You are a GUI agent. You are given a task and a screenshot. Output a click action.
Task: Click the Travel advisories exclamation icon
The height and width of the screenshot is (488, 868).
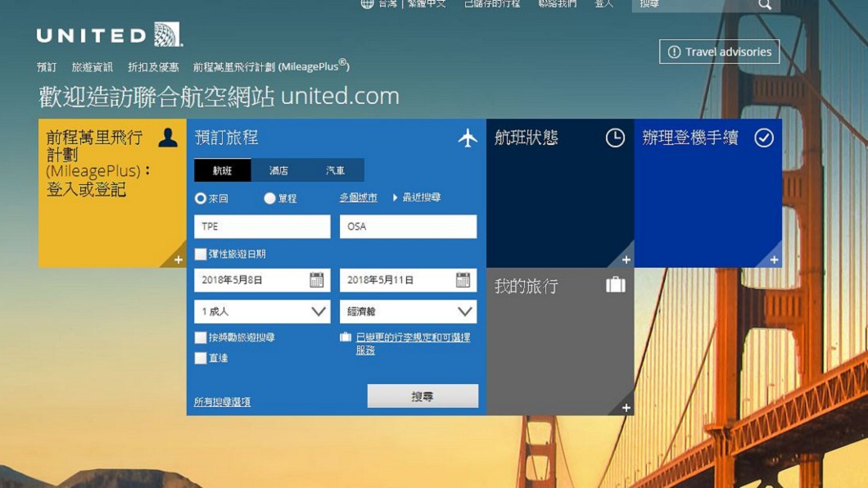click(674, 52)
